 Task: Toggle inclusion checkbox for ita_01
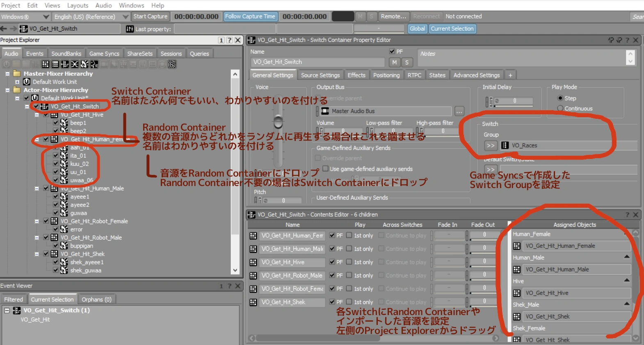(56, 156)
